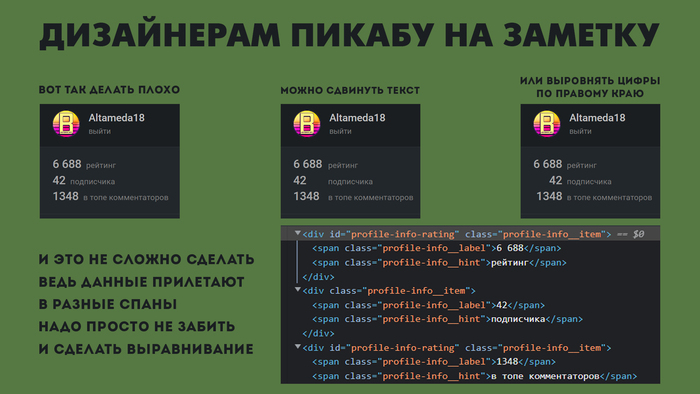Click 'в топе комментаторов' in the middle card
The height and width of the screenshot is (394, 700).
(371, 198)
